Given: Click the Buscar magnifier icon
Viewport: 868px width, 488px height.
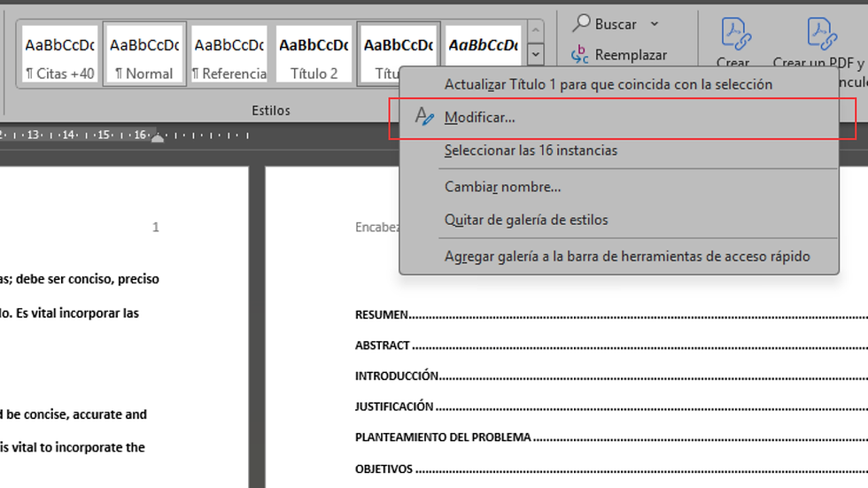Looking at the screenshot, I should tap(581, 23).
